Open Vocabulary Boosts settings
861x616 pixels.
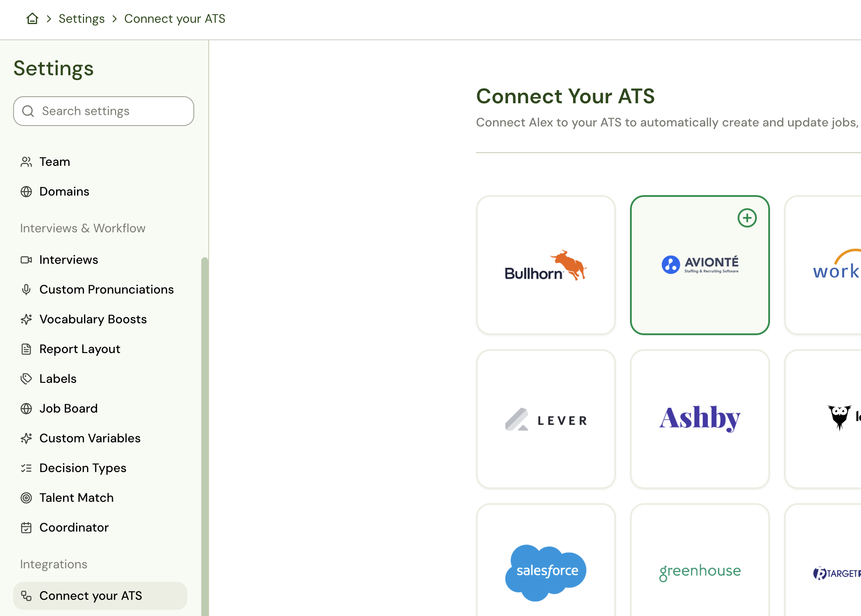(93, 319)
